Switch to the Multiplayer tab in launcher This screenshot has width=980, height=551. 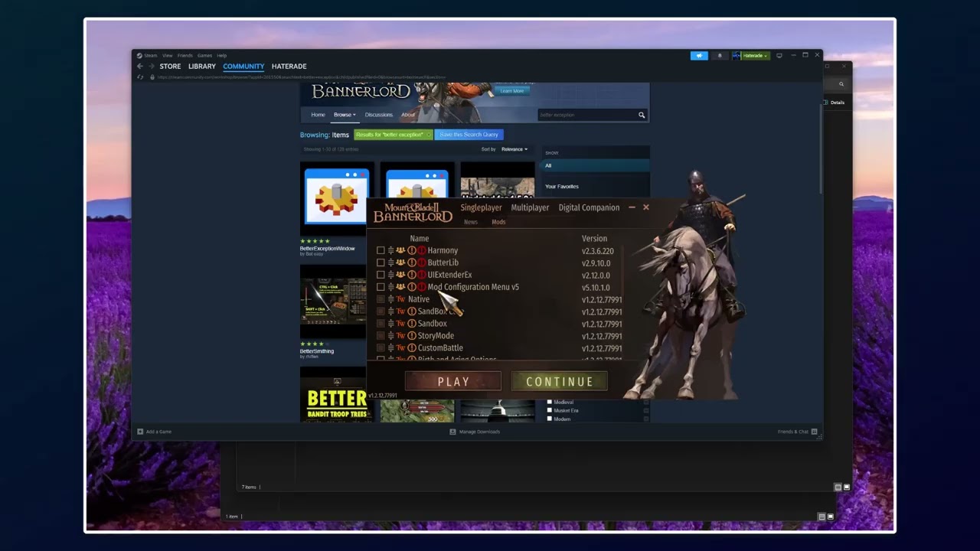530,207
